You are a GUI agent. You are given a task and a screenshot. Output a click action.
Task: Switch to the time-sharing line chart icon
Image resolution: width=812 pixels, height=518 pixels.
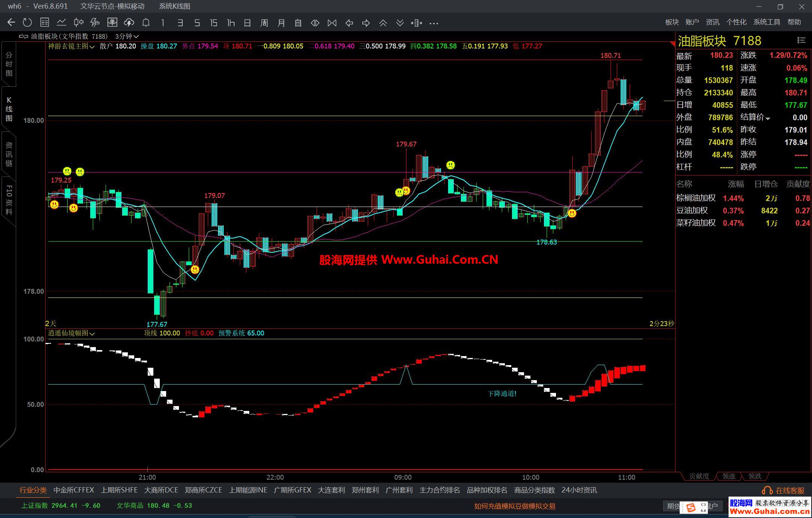click(x=61, y=23)
